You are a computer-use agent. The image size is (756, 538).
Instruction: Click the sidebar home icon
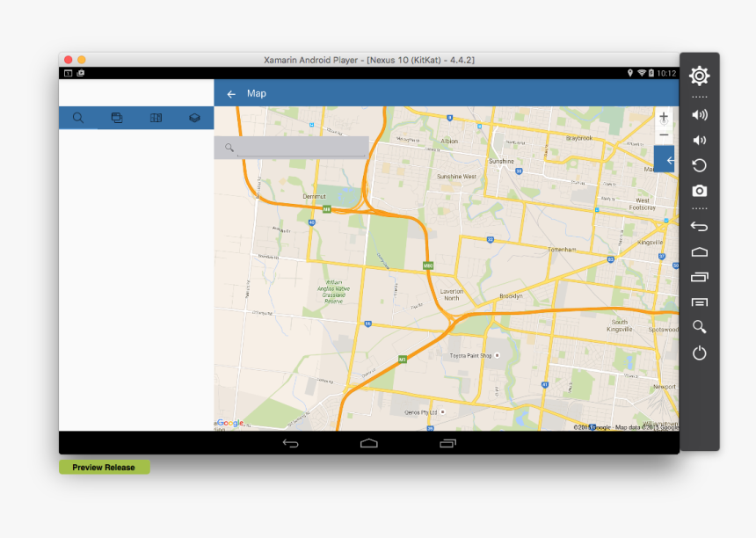[x=699, y=251]
